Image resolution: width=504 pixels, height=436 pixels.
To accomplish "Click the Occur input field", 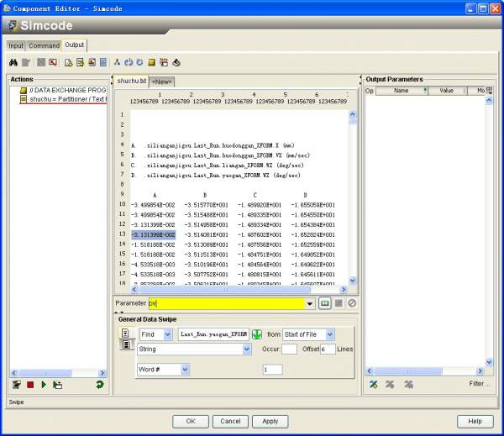I will click(289, 349).
